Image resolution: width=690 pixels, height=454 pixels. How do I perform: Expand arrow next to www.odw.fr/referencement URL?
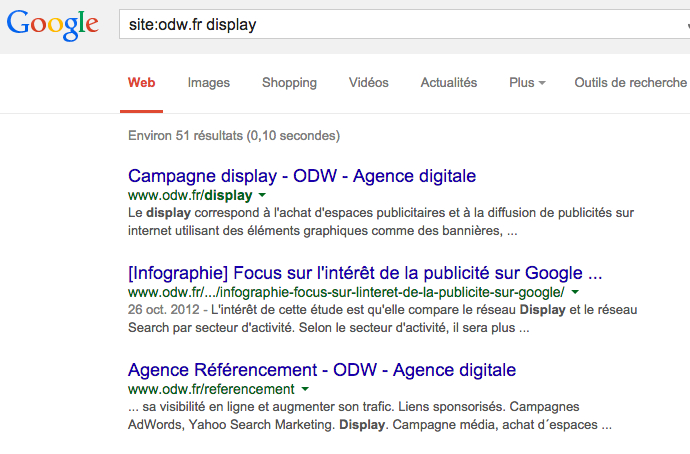305,389
